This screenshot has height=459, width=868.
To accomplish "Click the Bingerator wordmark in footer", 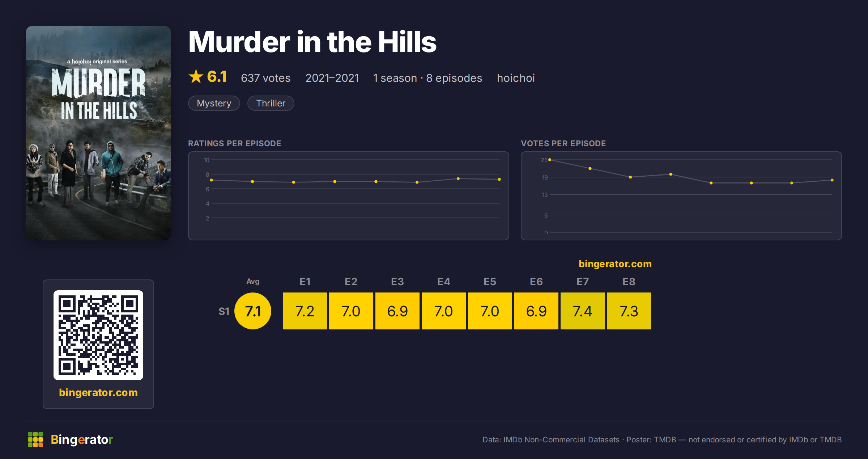I will click(82, 439).
